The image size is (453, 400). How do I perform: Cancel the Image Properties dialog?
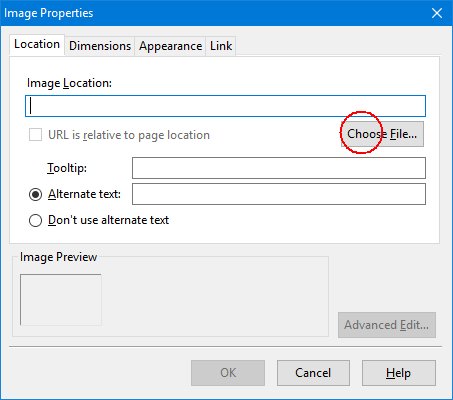coord(313,373)
